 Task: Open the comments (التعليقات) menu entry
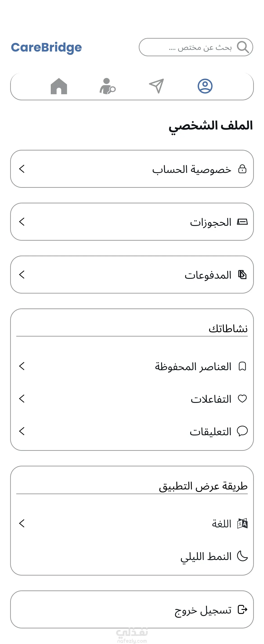(x=132, y=431)
